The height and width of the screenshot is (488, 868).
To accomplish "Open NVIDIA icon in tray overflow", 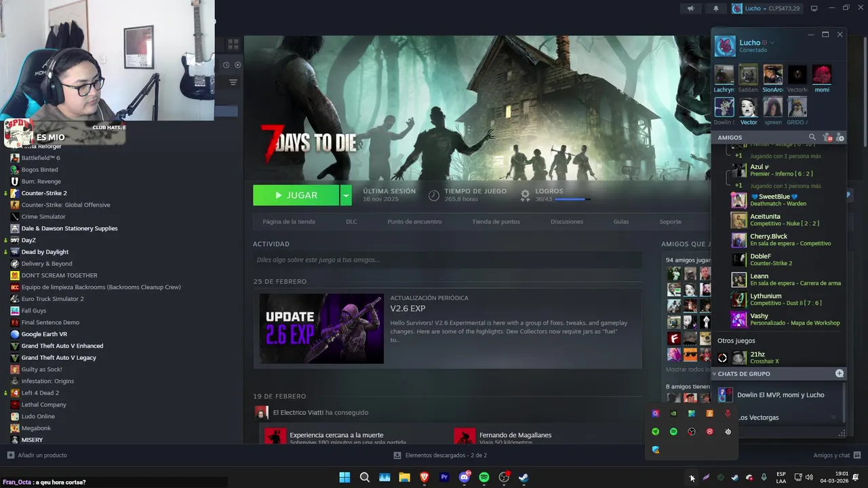I will [673, 413].
